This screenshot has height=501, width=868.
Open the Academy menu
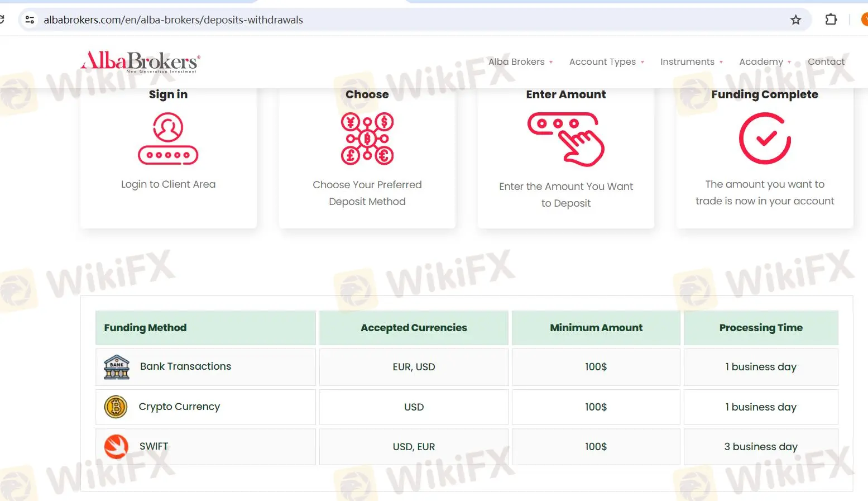click(x=761, y=62)
